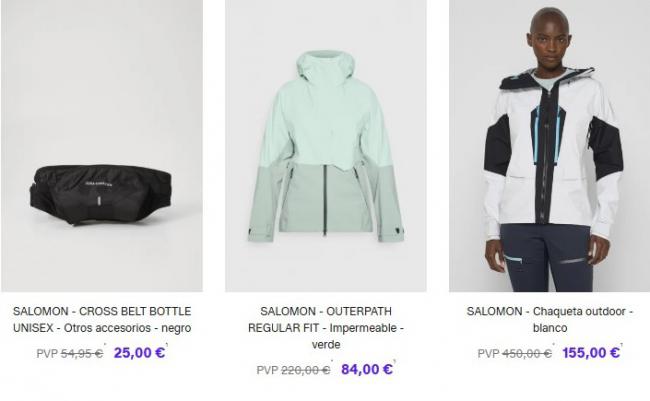Select the 155,00 € sale price
This screenshot has height=401, width=650.
pyautogui.click(x=591, y=353)
